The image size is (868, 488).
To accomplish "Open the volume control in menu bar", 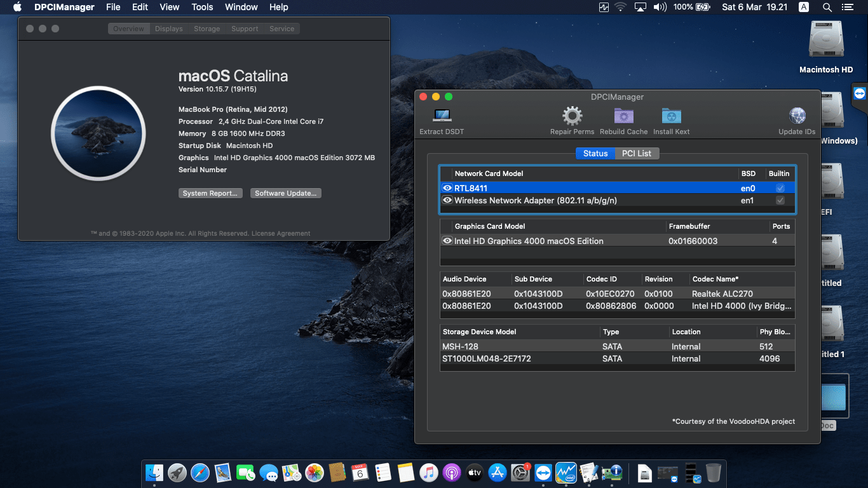I will tap(660, 8).
